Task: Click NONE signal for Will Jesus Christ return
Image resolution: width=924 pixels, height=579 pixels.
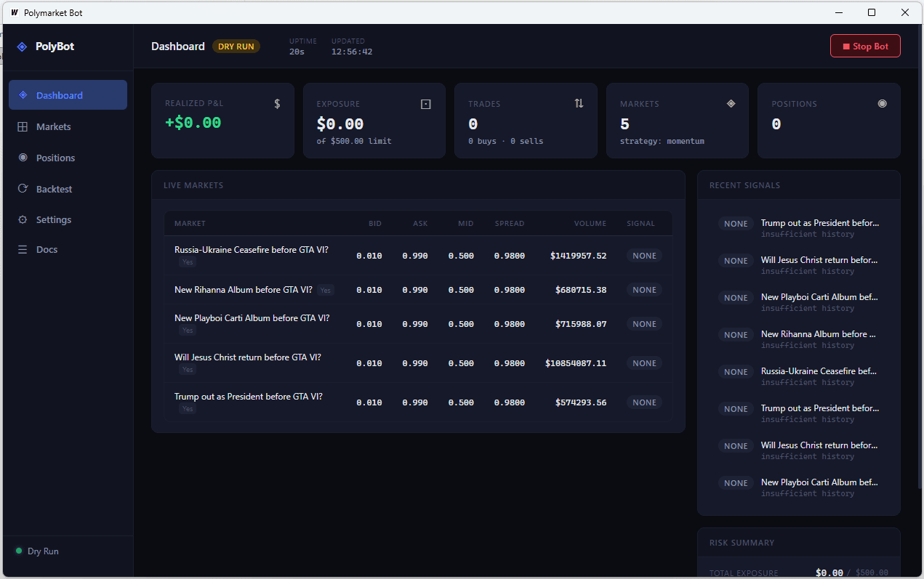Action: (644, 363)
